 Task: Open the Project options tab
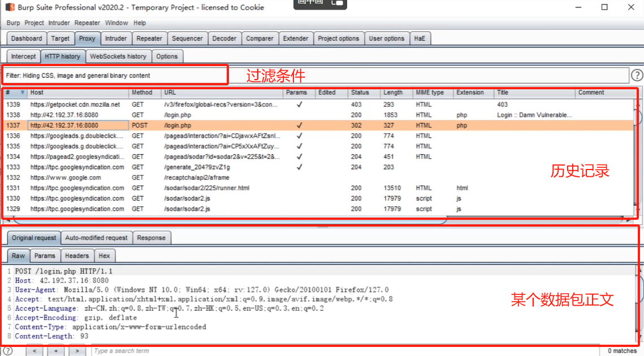tap(339, 38)
